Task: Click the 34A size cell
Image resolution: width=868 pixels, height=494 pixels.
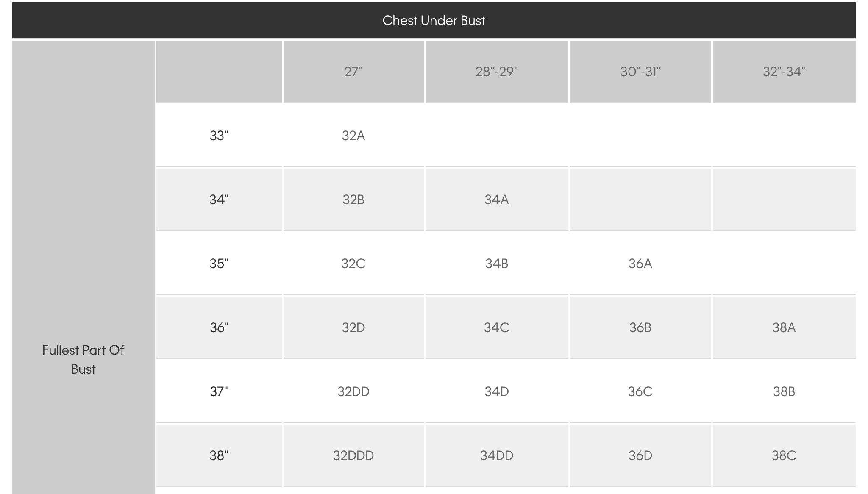Action: coord(496,200)
